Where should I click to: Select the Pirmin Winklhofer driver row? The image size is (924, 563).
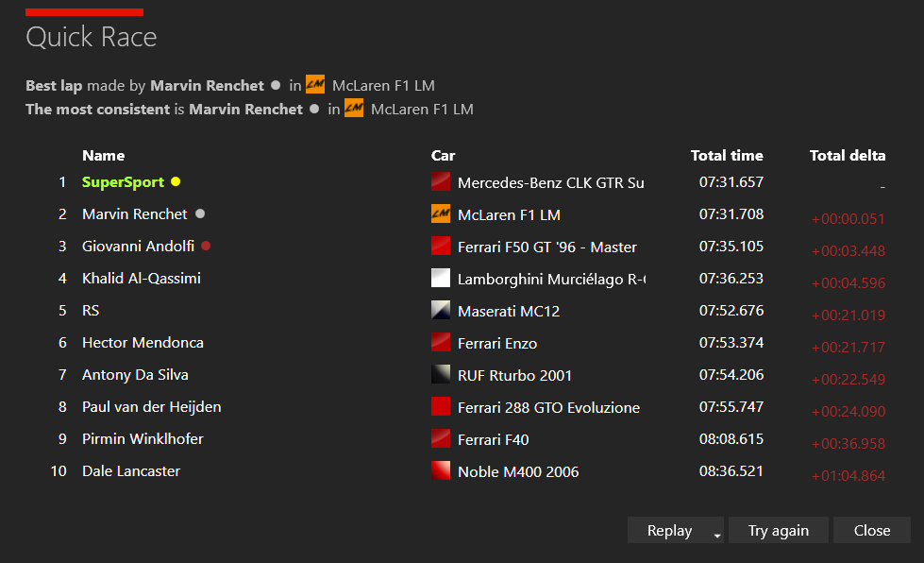click(143, 439)
